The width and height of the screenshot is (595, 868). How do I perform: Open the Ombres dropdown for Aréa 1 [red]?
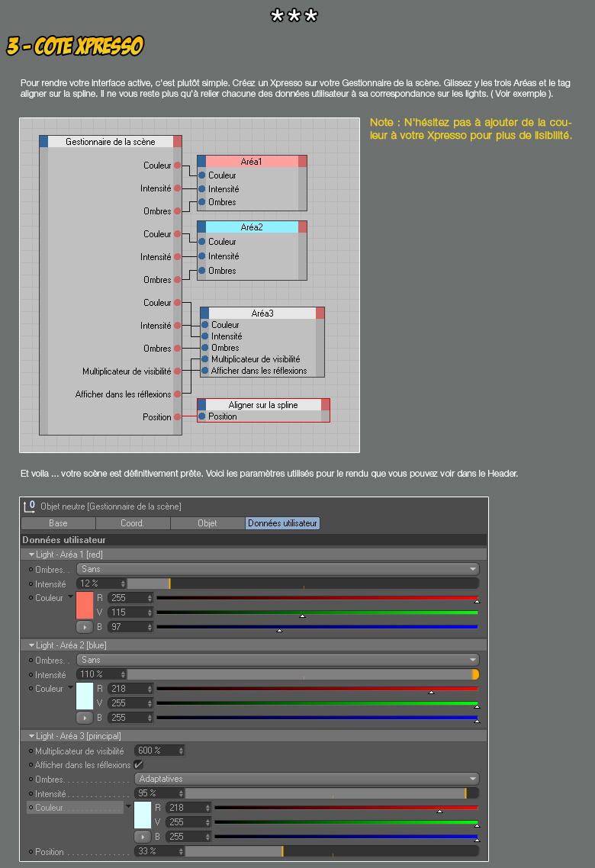tap(278, 569)
